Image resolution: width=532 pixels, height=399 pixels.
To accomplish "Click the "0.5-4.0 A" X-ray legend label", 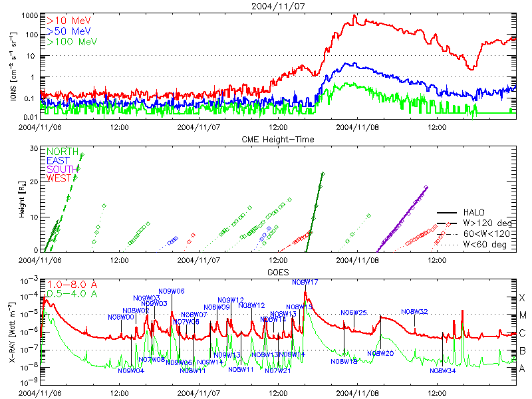I will coord(72,294).
